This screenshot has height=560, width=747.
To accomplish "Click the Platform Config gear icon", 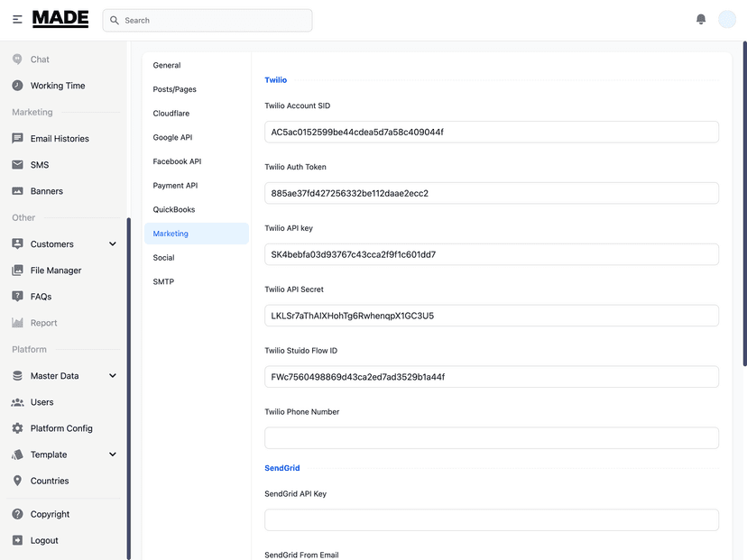I will [x=18, y=428].
